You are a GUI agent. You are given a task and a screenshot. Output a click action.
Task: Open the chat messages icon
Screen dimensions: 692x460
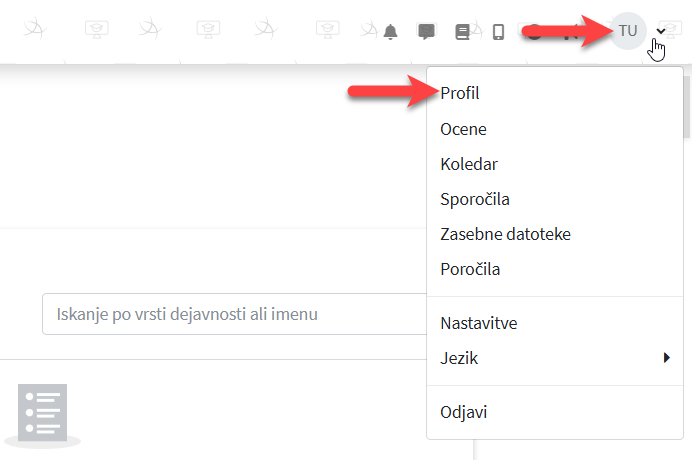[x=426, y=32]
